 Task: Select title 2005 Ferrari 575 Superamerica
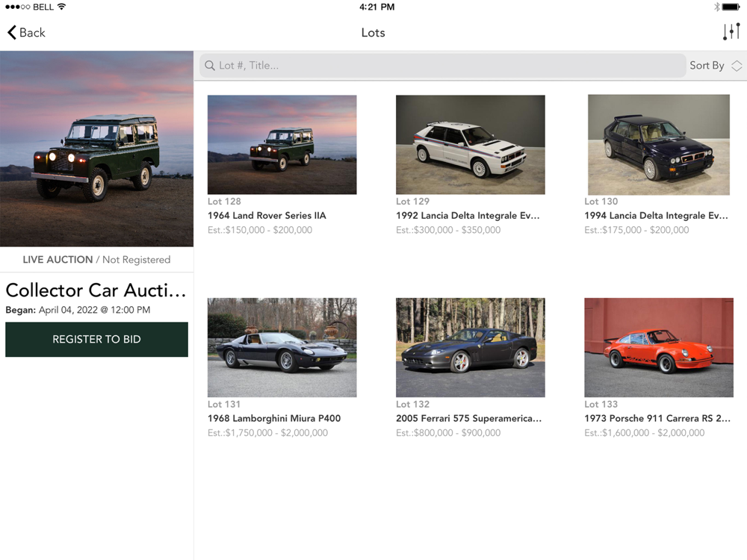pyautogui.click(x=469, y=419)
